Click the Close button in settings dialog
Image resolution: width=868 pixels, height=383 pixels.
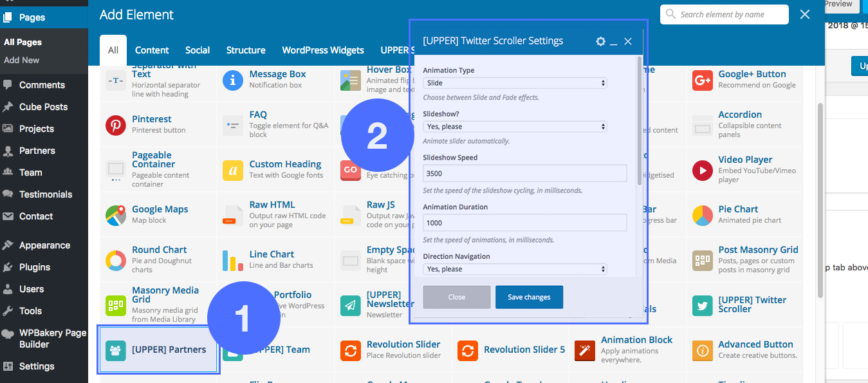tap(456, 297)
